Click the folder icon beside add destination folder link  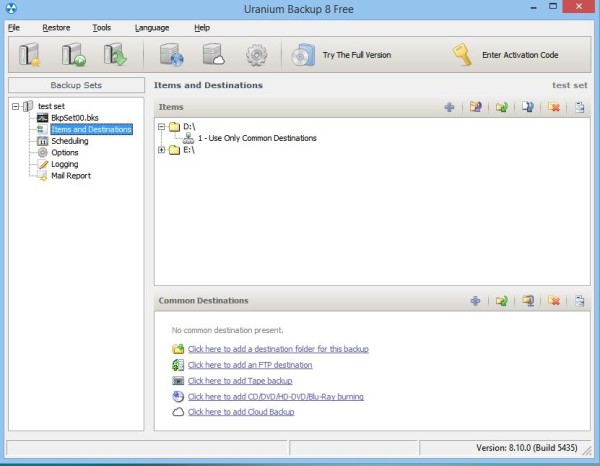(178, 349)
